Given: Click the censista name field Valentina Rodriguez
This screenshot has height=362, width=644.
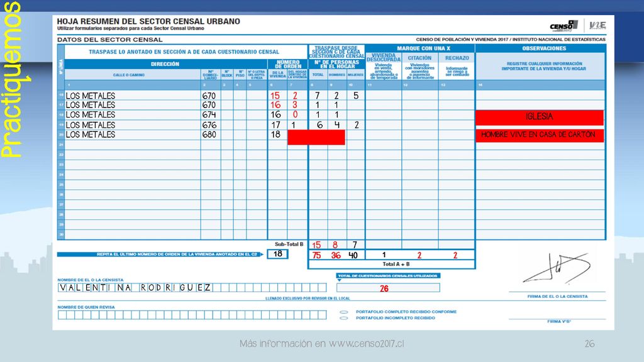Looking at the screenshot, I should (192, 287).
